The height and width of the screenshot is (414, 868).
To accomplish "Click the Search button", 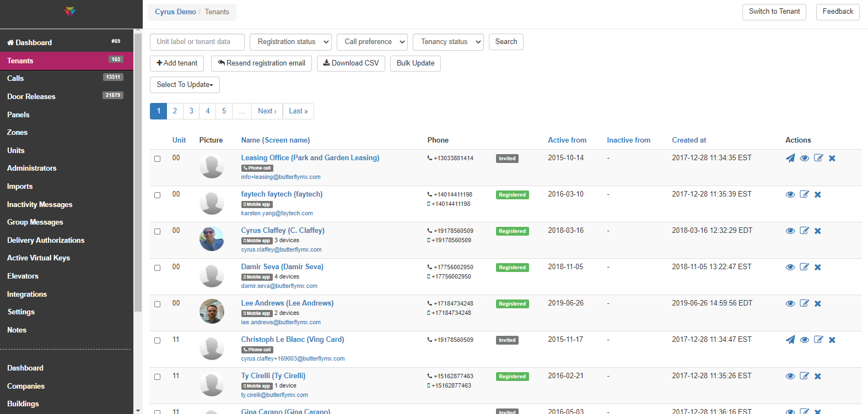I will coord(506,42).
